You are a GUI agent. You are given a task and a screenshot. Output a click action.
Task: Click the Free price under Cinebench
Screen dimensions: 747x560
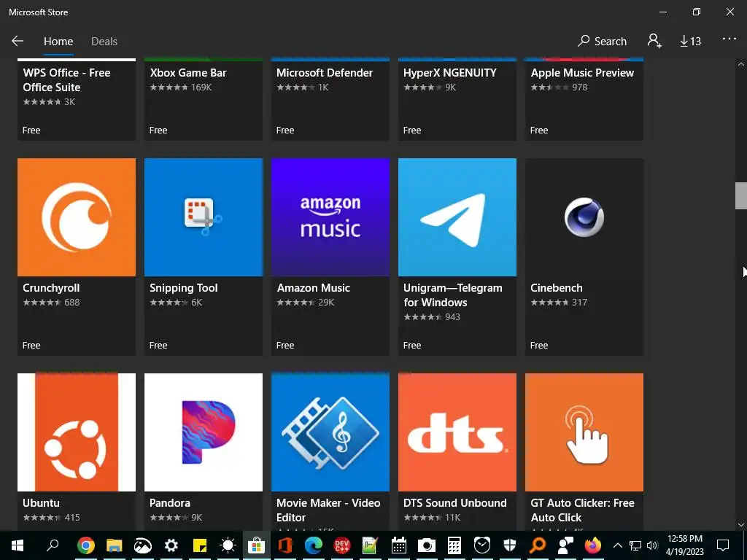[539, 345]
